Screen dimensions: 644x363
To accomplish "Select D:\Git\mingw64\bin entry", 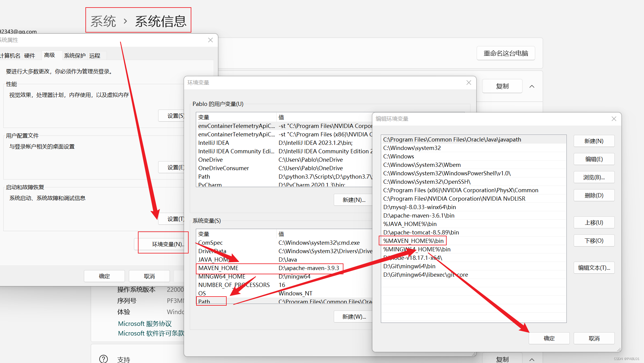I will [473, 266].
